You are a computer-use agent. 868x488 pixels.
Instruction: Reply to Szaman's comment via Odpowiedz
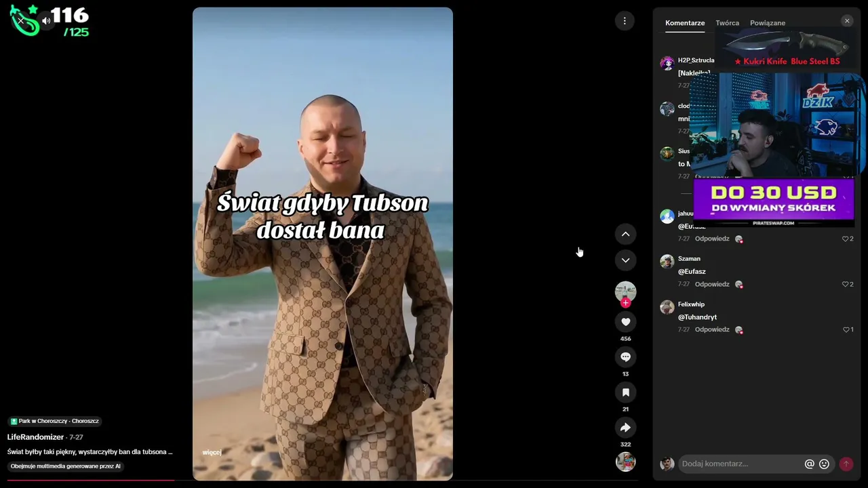712,284
